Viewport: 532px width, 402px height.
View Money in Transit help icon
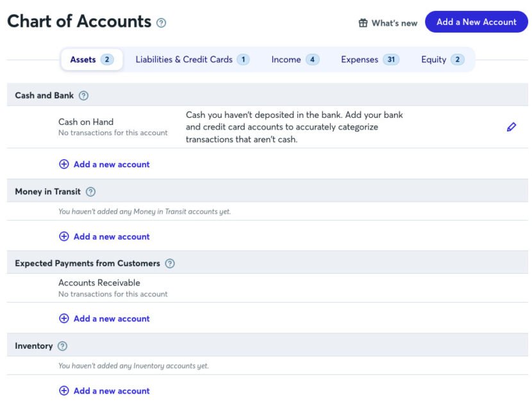point(90,191)
